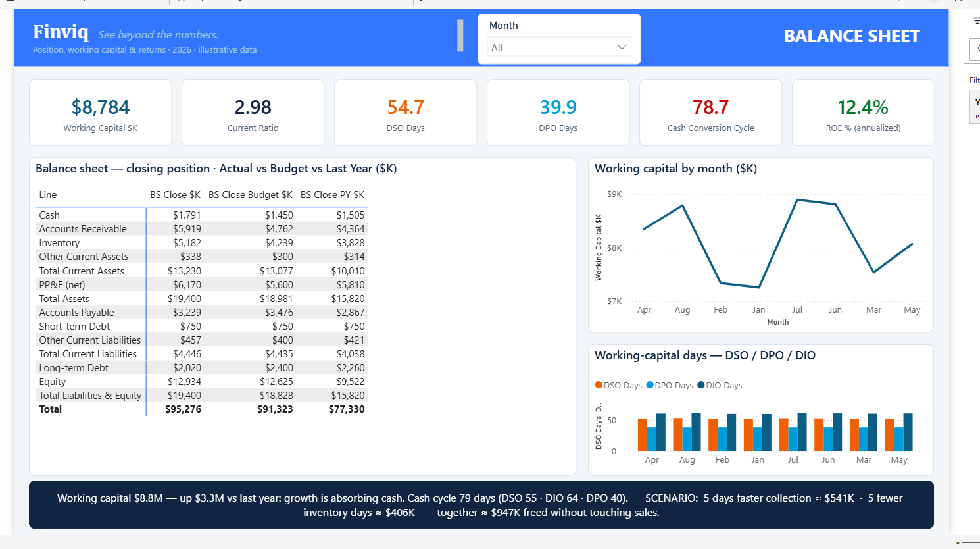Click the Accounts Receivable row label
980x549 pixels.
(x=83, y=229)
